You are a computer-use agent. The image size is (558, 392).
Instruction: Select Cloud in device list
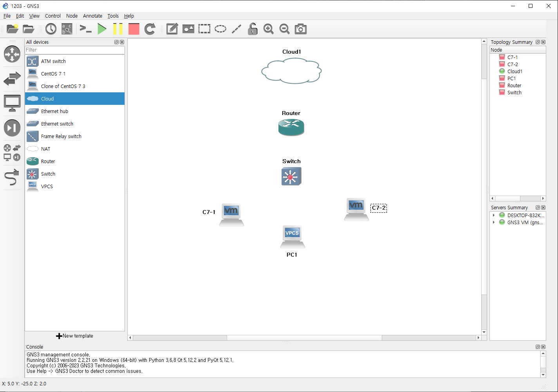tap(75, 99)
